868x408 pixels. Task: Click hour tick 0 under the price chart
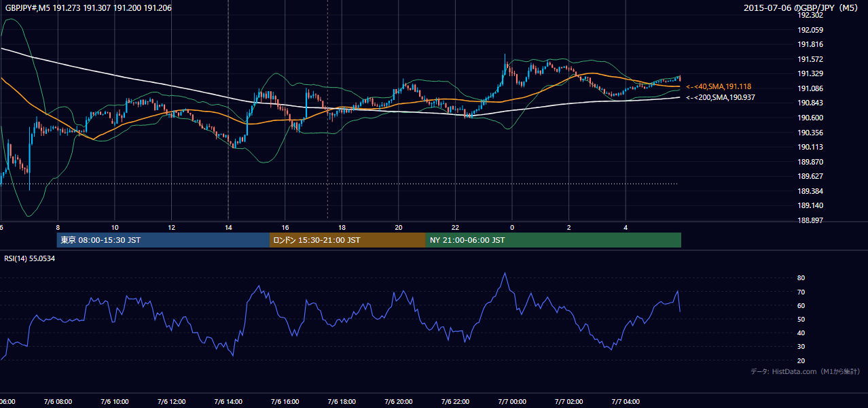click(512, 227)
